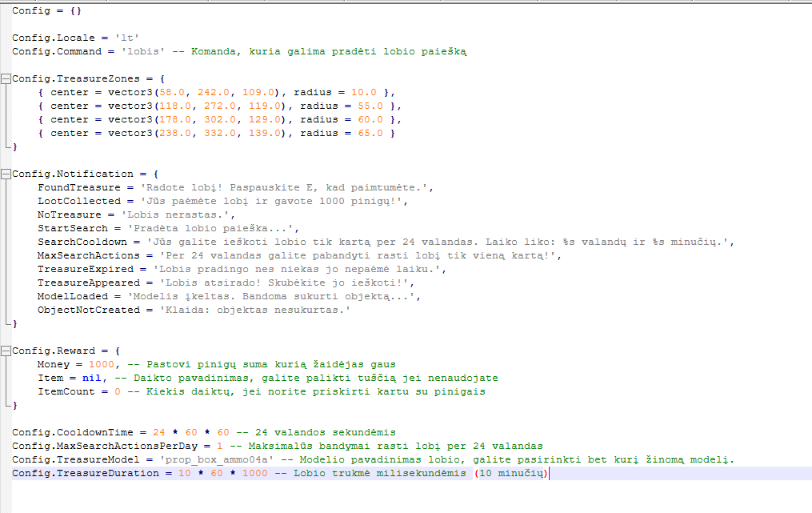Click comment starting 'Maksimalūs bandymai rasti lobį'
812x513 pixels.
tap(386, 446)
